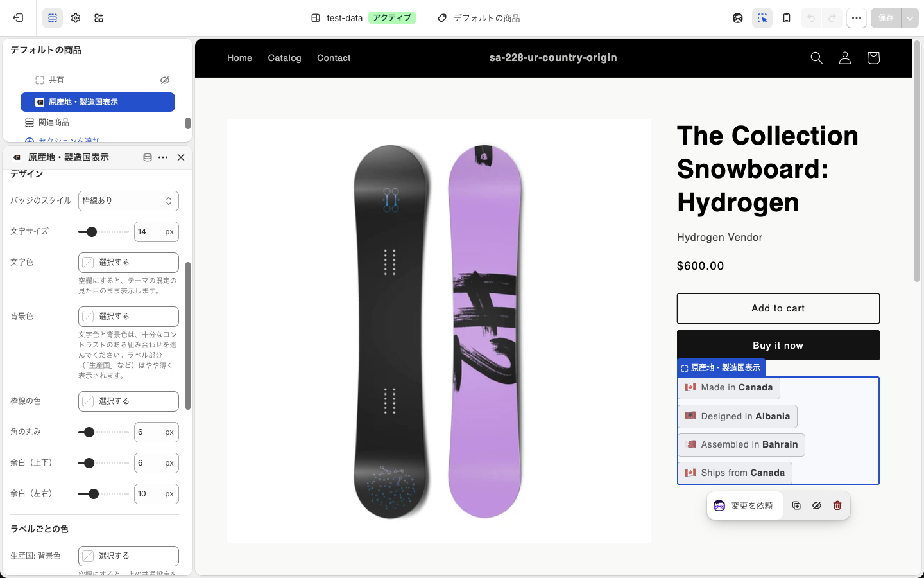The width and height of the screenshot is (924, 578).
Task: Delete the block with trash icon
Action: 837,505
